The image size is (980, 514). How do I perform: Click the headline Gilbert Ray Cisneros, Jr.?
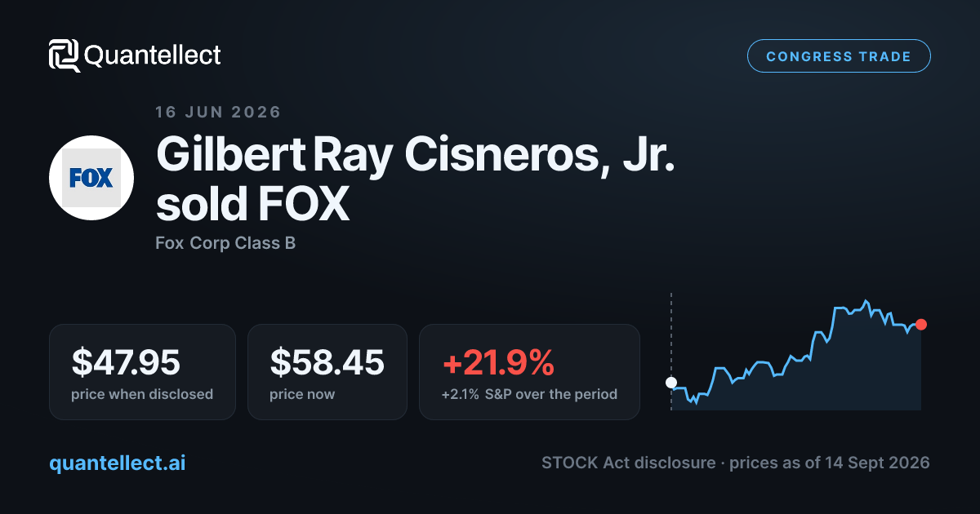tap(416, 153)
